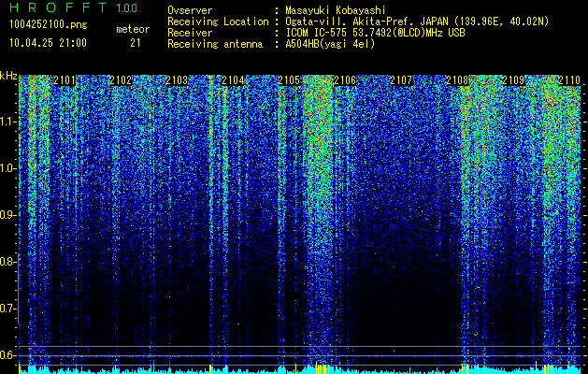Click the 2101 time marker

[65, 80]
